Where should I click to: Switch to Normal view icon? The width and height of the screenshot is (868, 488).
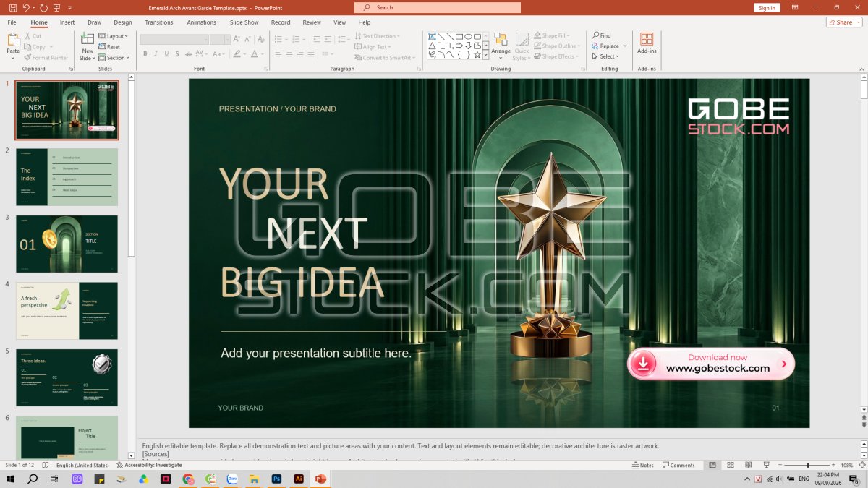[712, 465]
